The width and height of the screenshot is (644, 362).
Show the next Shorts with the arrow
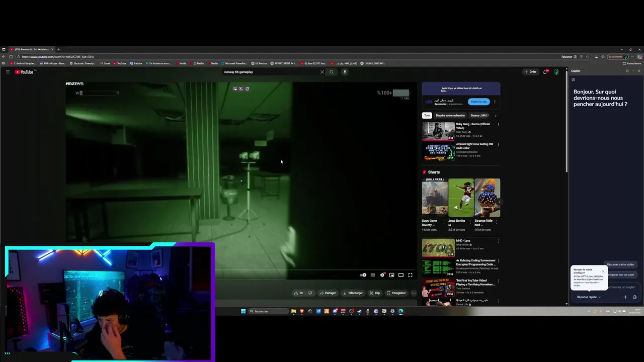click(499, 202)
